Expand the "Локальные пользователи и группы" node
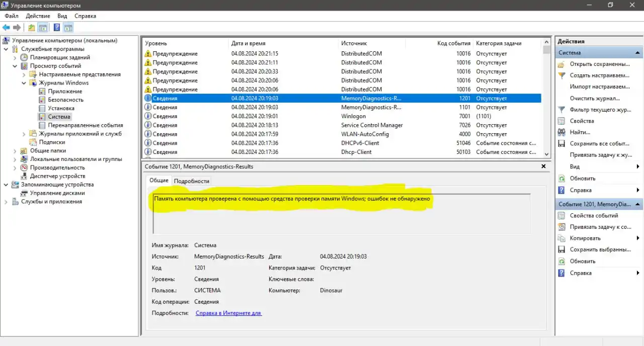The width and height of the screenshot is (644, 346). [x=16, y=159]
